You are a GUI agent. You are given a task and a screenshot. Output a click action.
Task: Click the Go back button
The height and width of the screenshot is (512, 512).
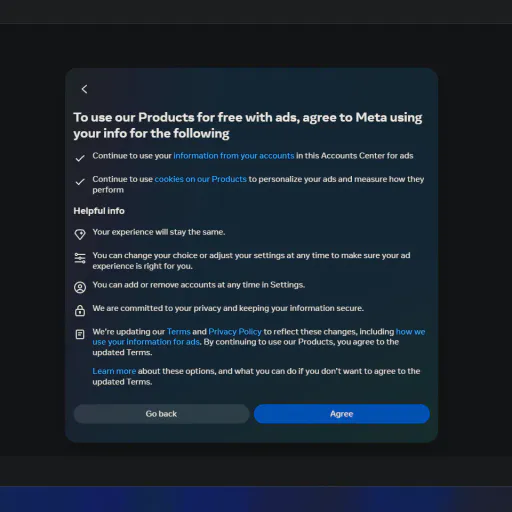click(x=161, y=414)
